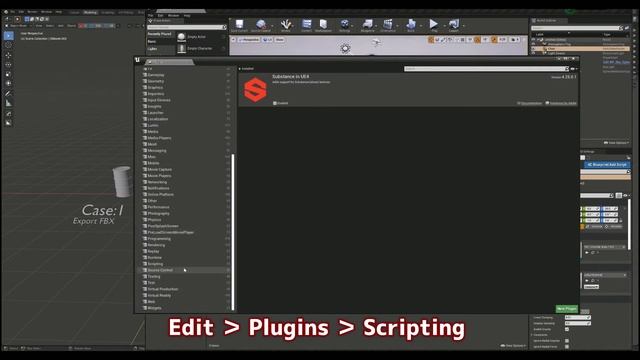Image resolution: width=640 pixels, height=360 pixels.
Task: Open the Blueprints toolbar icon
Action: (x=367, y=25)
